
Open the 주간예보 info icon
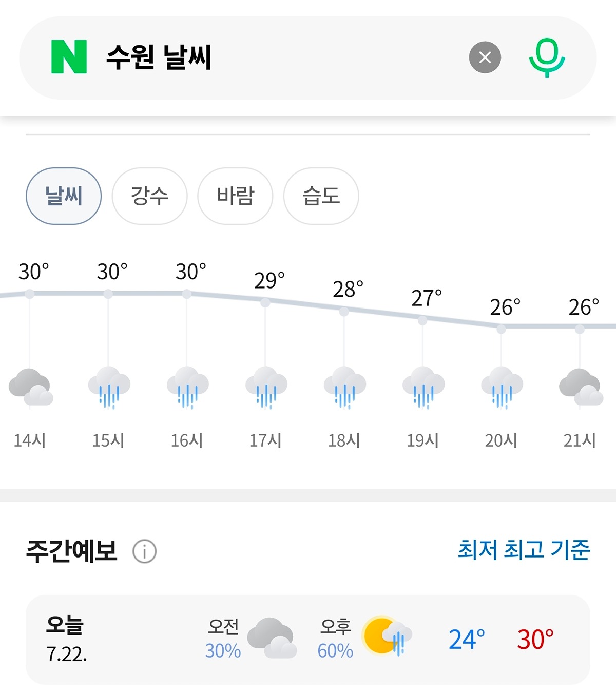pos(144,551)
